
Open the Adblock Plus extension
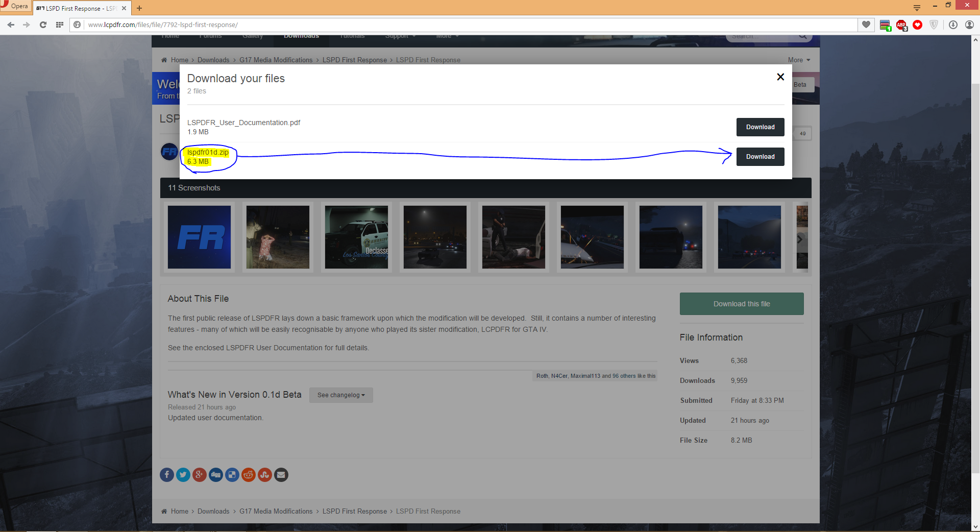pos(901,25)
